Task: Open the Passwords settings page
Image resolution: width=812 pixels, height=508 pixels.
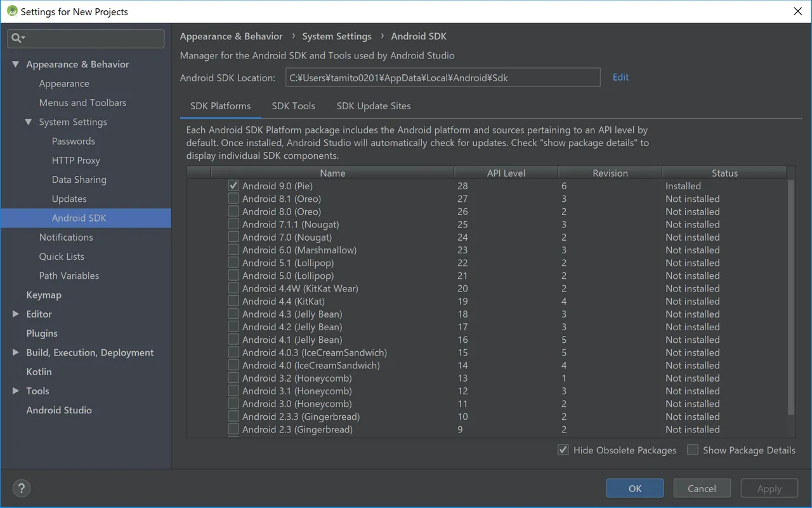Action: tap(74, 141)
